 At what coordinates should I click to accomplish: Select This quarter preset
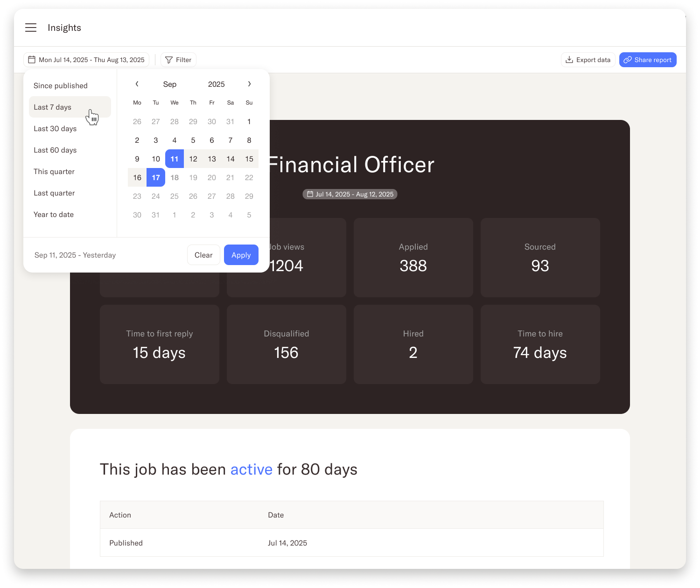pos(70,172)
